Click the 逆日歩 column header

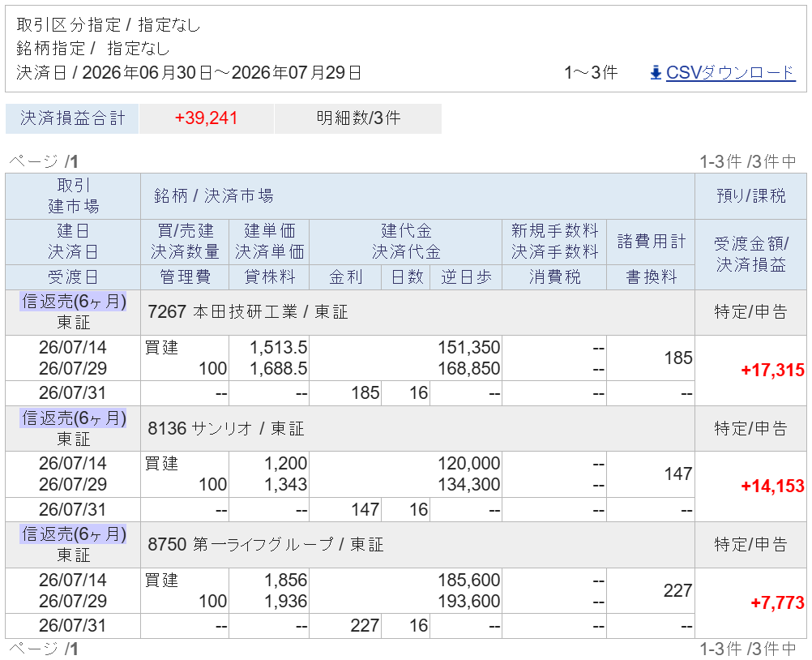[x=466, y=277]
